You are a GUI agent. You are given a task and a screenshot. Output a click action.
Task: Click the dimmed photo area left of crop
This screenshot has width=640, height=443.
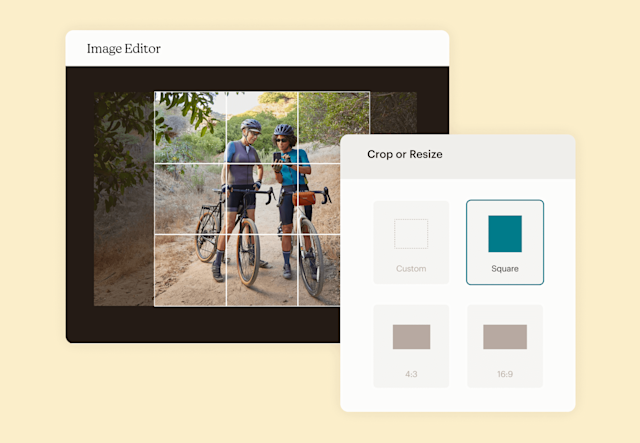click(x=124, y=200)
